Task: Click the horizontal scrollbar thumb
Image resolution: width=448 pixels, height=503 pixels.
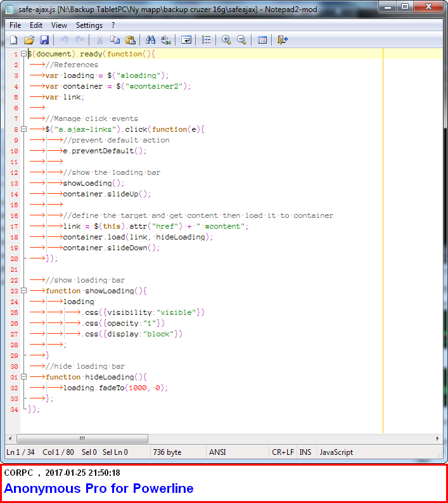Action: 82,438
